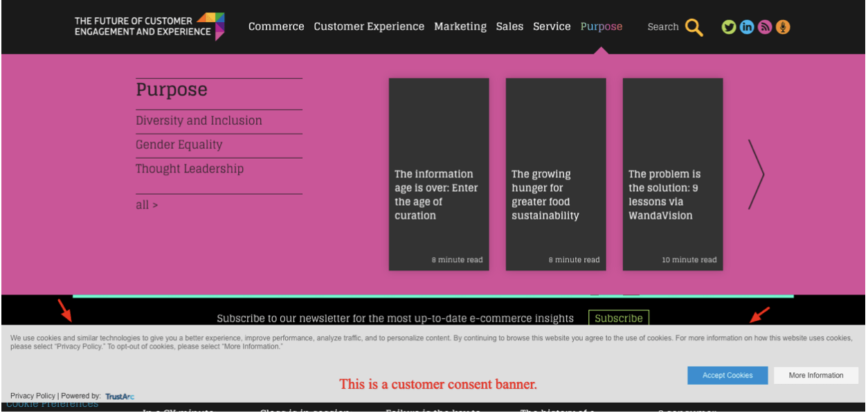
Task: Select Gender Equality category
Action: click(179, 145)
